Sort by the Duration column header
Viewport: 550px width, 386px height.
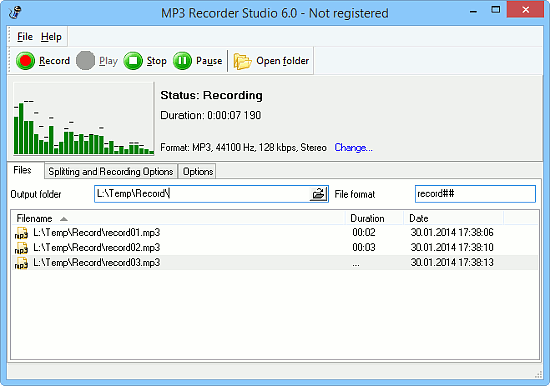tap(374, 219)
